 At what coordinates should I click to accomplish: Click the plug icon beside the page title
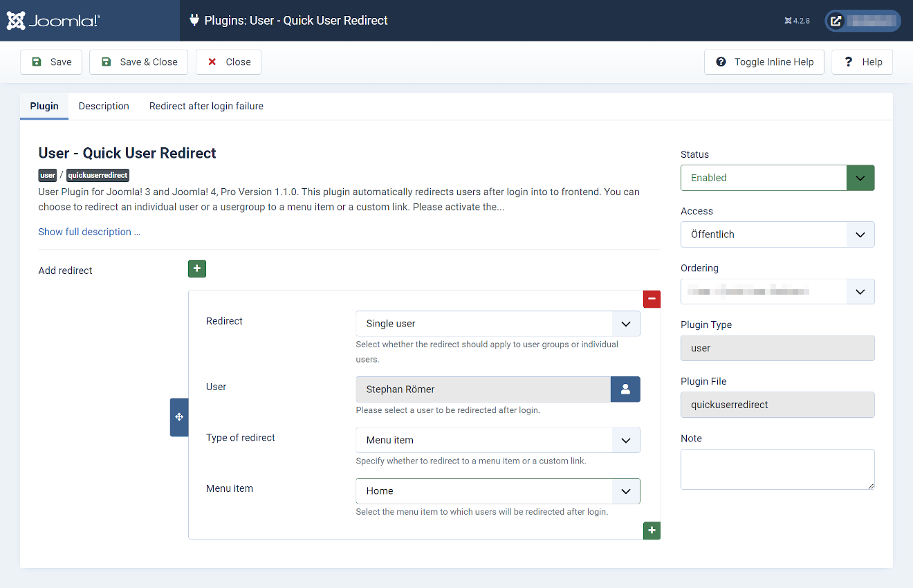[194, 20]
